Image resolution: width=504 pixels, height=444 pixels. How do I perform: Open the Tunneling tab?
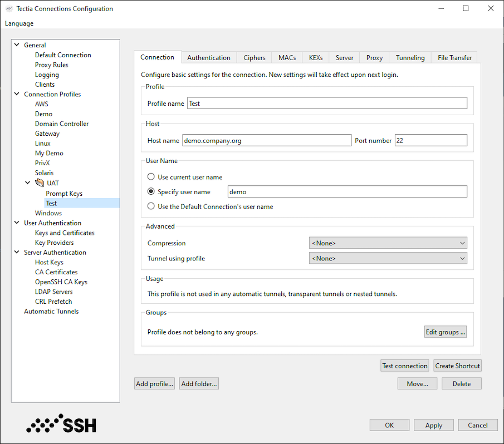410,57
